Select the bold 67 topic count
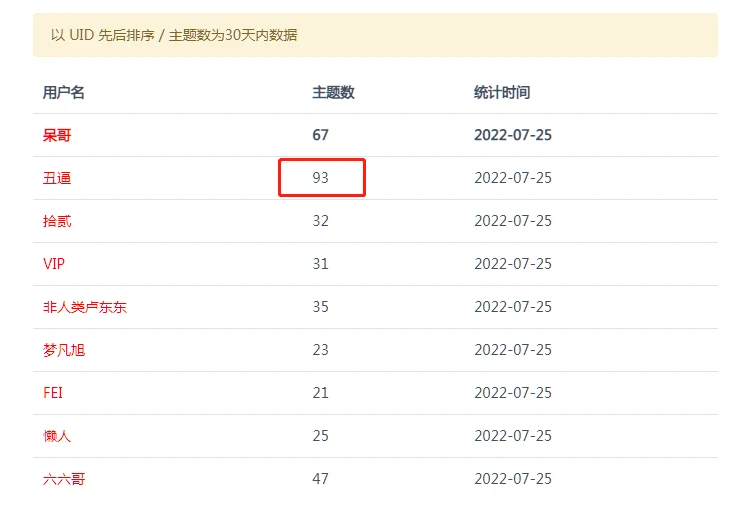This screenshot has height=526, width=750. pyautogui.click(x=320, y=135)
